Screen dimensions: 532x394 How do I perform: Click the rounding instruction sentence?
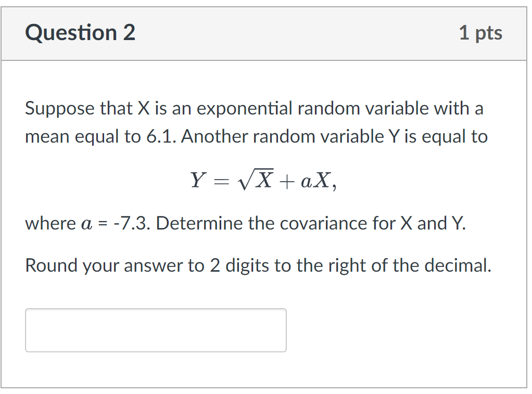(258, 265)
